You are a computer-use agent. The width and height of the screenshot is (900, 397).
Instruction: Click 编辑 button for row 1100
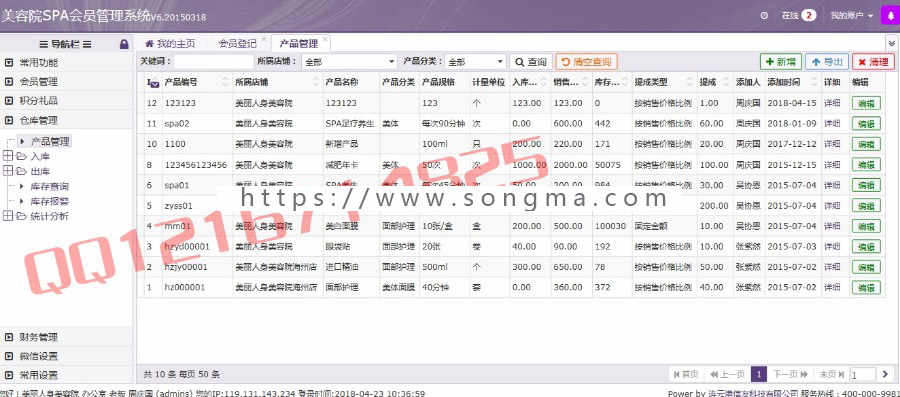[x=866, y=144]
